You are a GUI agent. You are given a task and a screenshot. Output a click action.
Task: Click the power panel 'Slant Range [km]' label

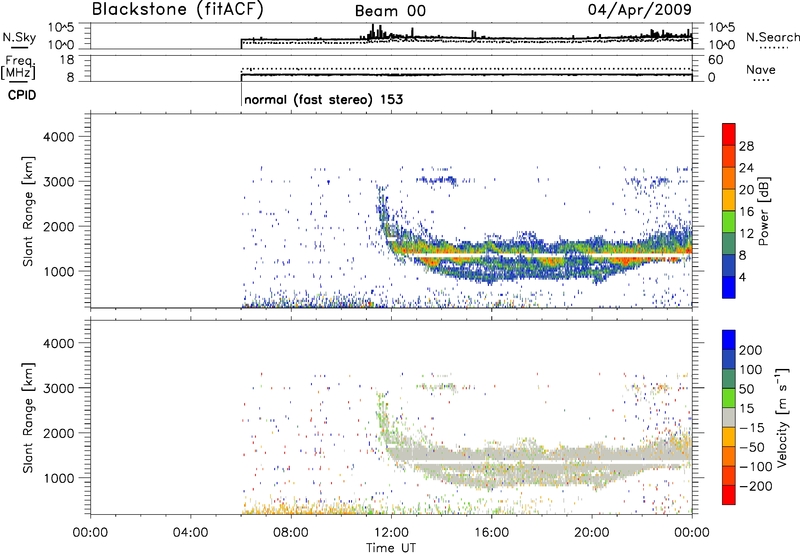[x=28, y=211]
